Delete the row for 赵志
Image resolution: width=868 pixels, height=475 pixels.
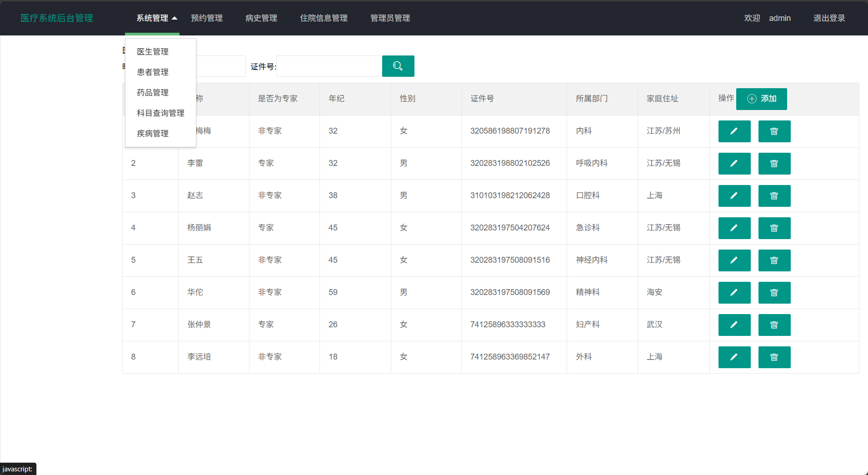[774, 196]
